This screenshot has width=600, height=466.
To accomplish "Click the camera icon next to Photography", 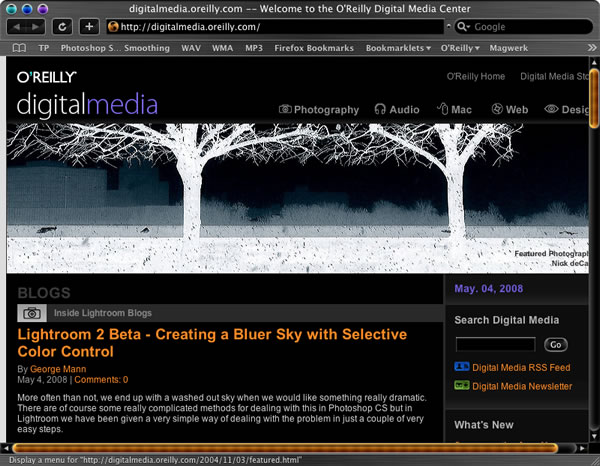I will coord(285,109).
